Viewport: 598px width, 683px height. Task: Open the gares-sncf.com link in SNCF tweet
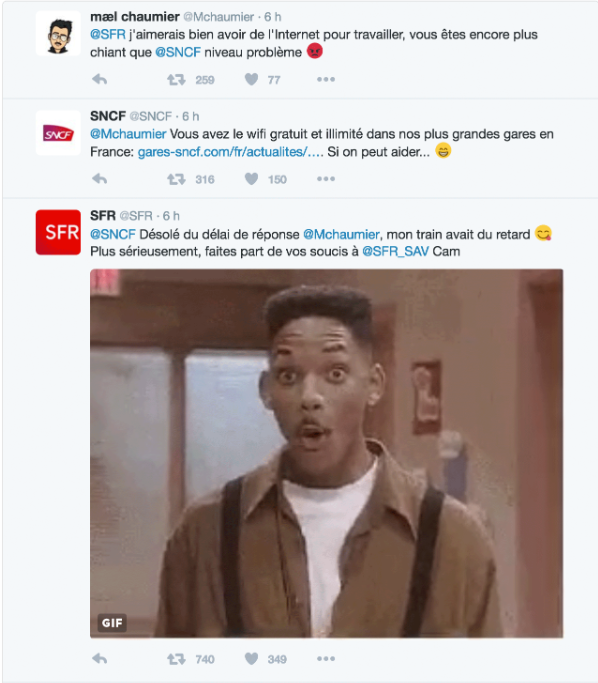pyautogui.click(x=230, y=152)
